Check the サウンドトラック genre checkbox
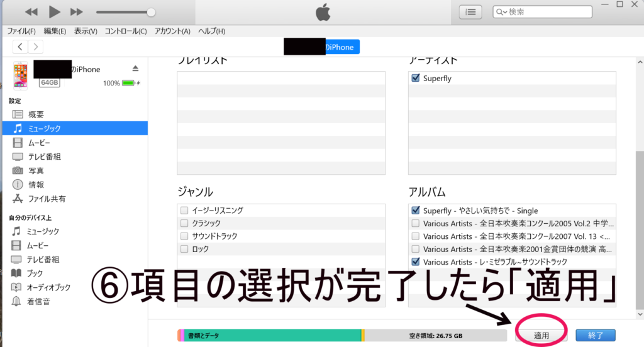This screenshot has width=644, height=347. coord(184,236)
